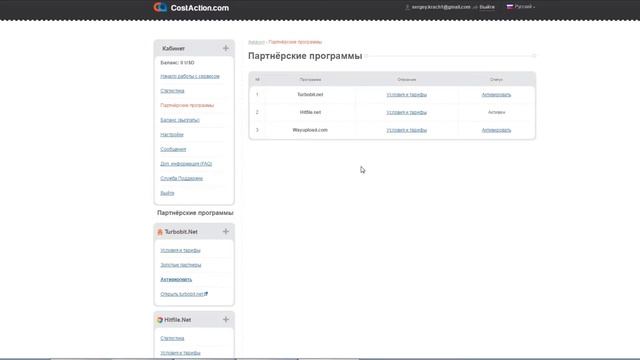The width and height of the screenshot is (640, 360).
Task: Click the user account icon next to email
Action: click(407, 7)
